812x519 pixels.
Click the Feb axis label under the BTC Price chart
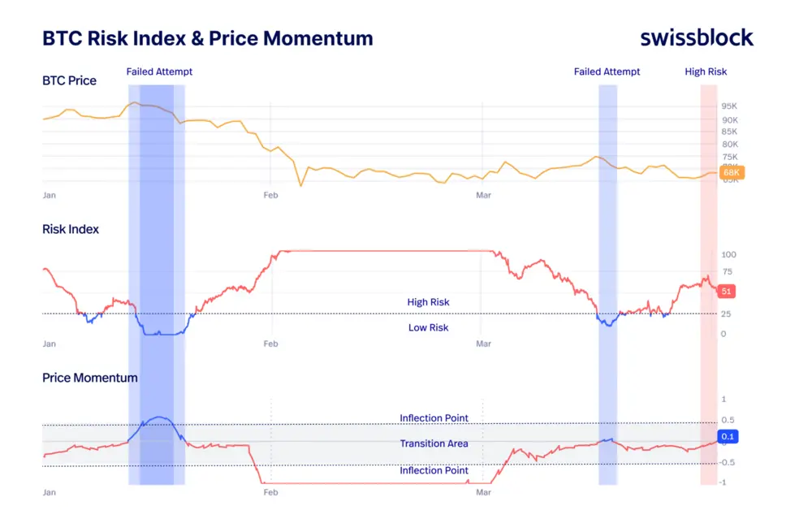click(270, 195)
